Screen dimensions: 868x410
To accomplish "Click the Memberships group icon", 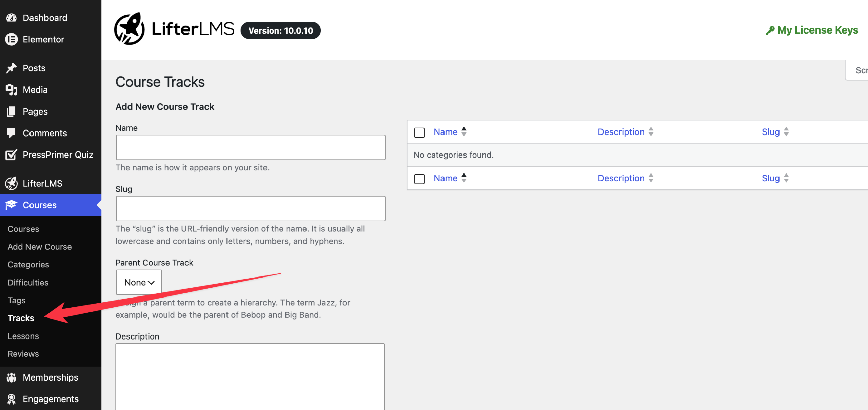I will [x=11, y=377].
